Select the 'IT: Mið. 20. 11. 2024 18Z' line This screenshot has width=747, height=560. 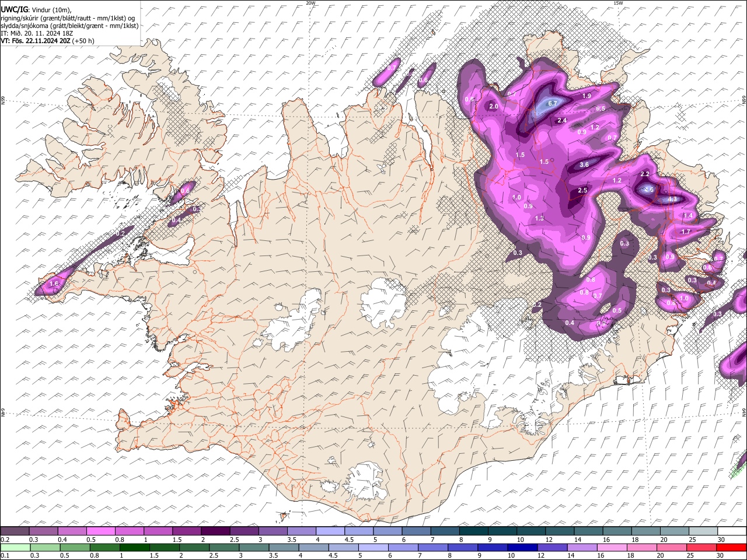coord(37,33)
